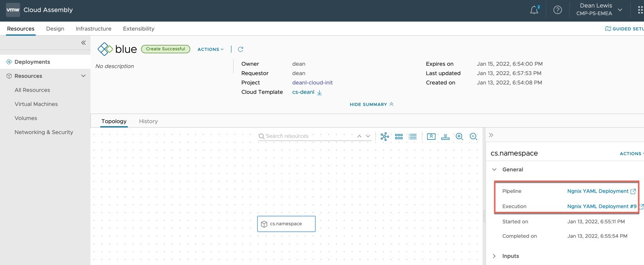Open the Design tab
644x265 pixels.
(55, 29)
